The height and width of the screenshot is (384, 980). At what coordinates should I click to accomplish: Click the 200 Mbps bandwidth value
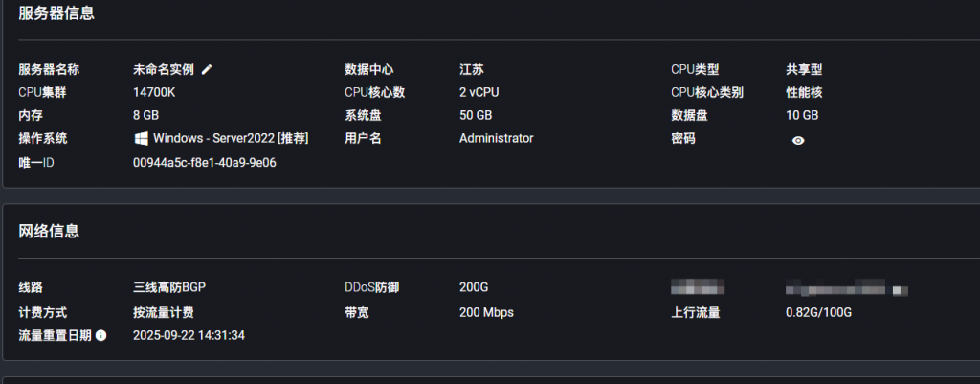486,313
